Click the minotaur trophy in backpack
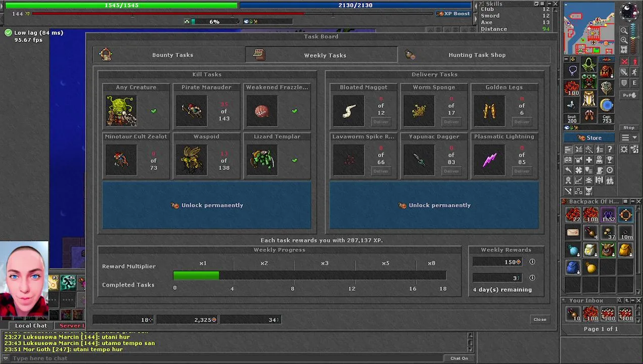643x364 pixels. click(x=608, y=250)
